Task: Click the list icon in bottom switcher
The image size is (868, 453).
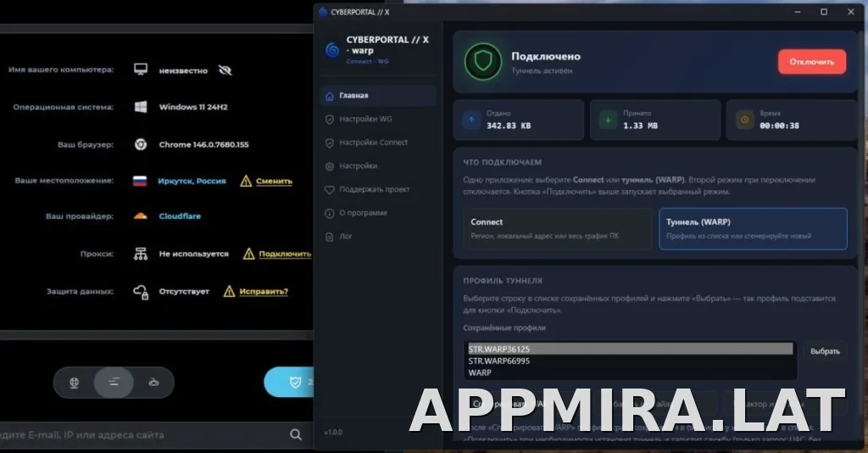Action: (114, 382)
